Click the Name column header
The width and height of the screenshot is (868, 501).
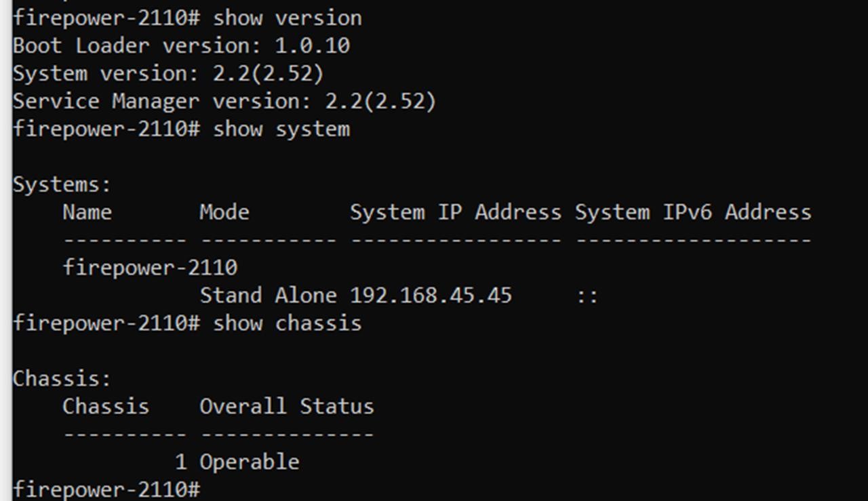[87, 212]
